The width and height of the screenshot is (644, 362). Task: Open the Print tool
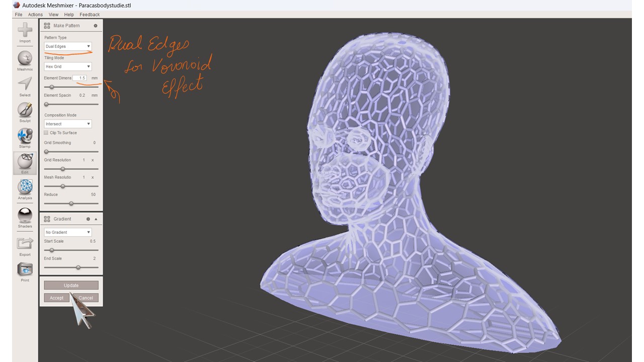(25, 272)
